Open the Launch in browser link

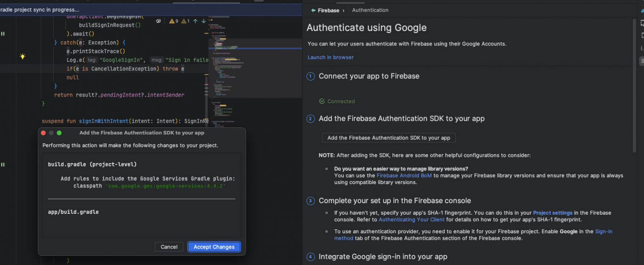tap(330, 57)
